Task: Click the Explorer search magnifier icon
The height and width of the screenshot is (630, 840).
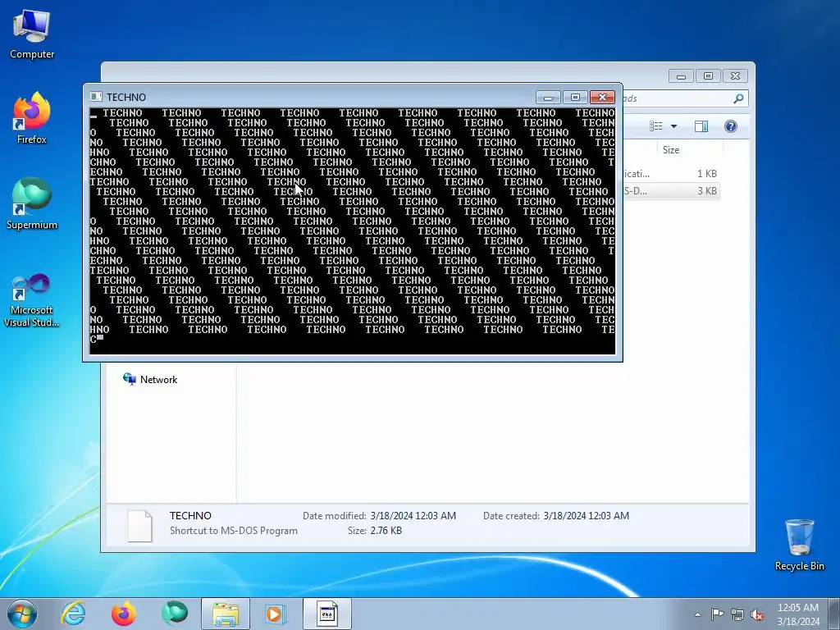Action: tap(739, 98)
